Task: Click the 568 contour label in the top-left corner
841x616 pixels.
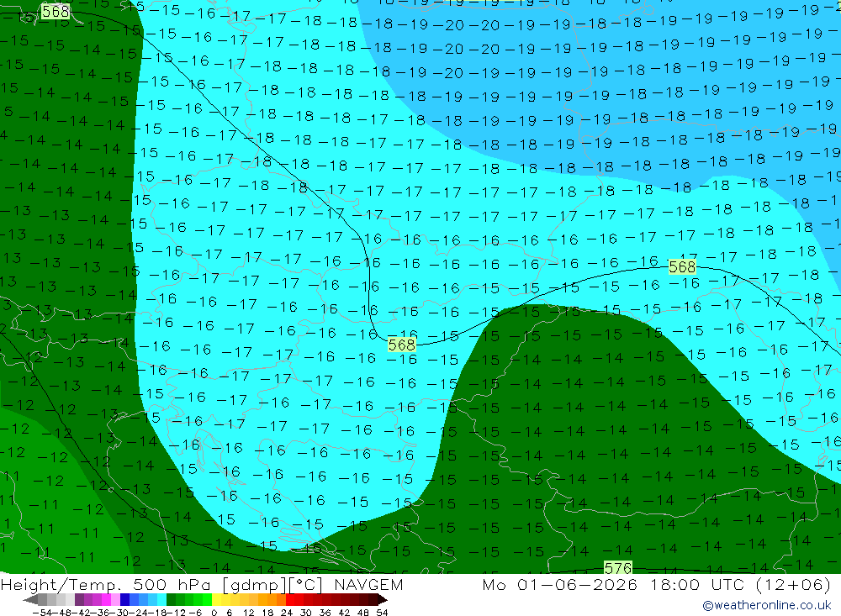Action: (x=56, y=11)
